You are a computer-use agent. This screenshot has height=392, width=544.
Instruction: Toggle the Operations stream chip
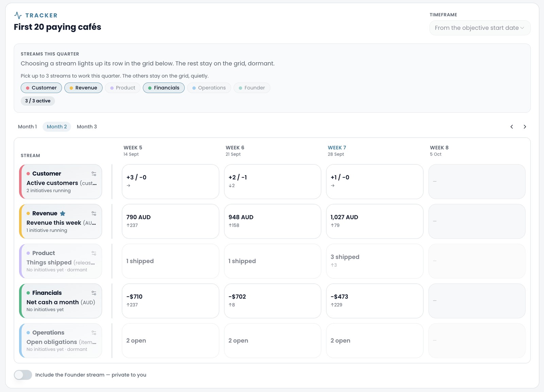209,88
